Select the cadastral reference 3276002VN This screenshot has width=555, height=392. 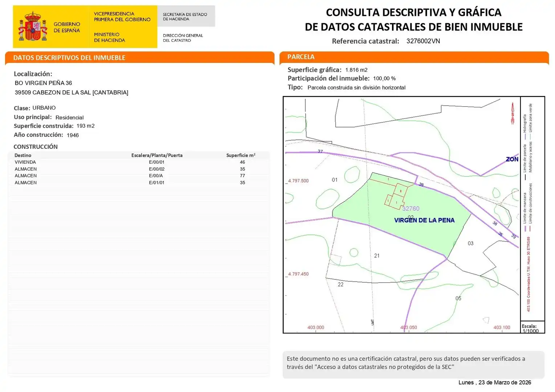(423, 41)
